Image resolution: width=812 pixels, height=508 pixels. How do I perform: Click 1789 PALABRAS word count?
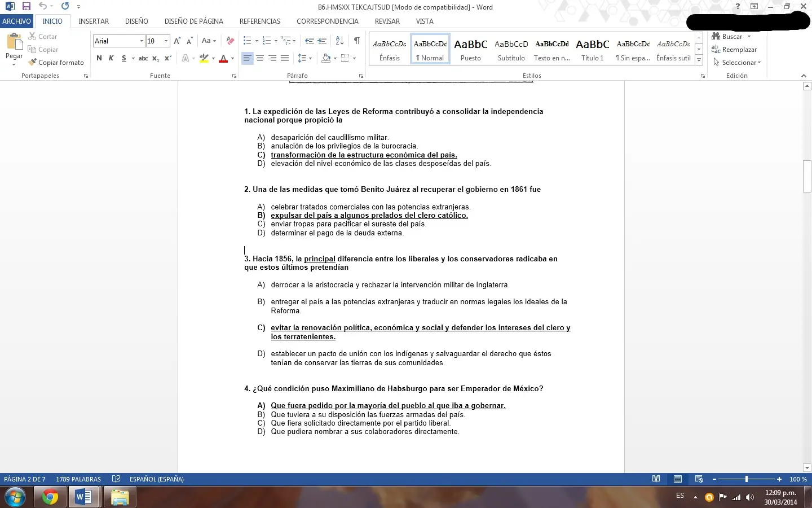[x=78, y=479]
